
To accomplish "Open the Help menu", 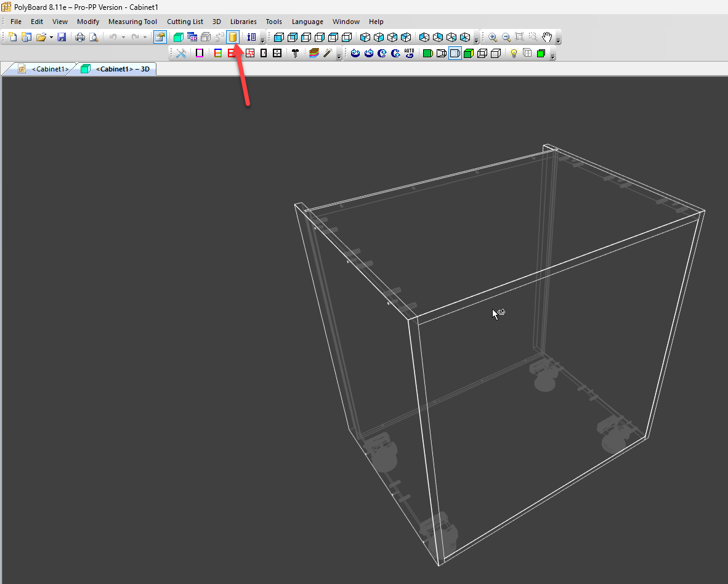I will 376,22.
